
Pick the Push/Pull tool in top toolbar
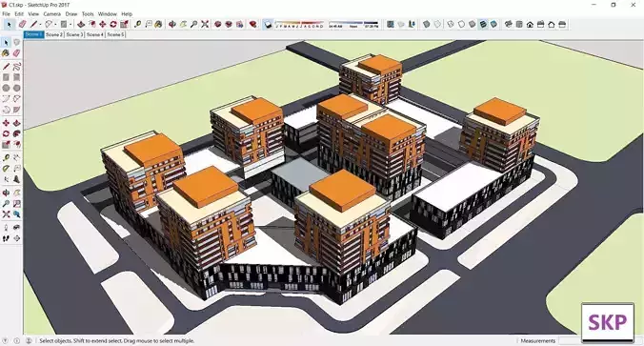pyautogui.click(x=81, y=25)
